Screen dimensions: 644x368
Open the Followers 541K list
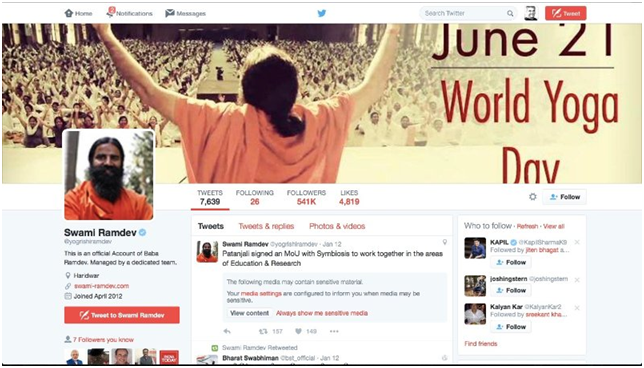point(306,198)
